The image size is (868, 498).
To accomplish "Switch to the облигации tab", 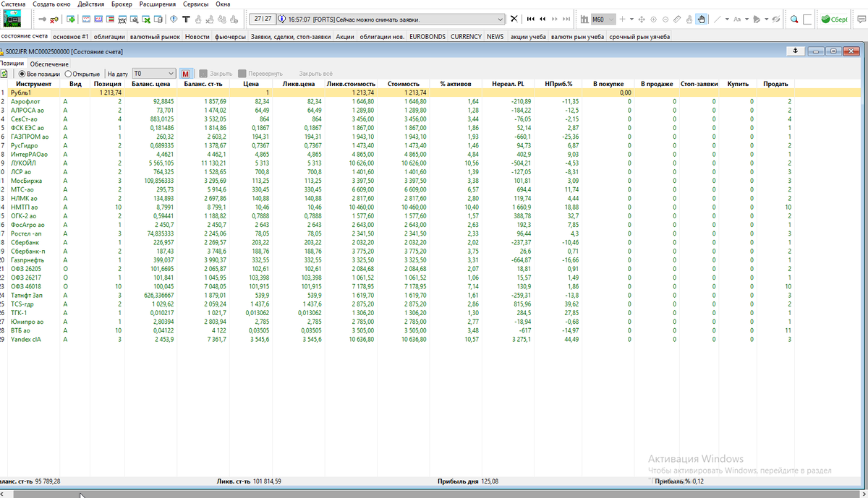I will point(109,36).
